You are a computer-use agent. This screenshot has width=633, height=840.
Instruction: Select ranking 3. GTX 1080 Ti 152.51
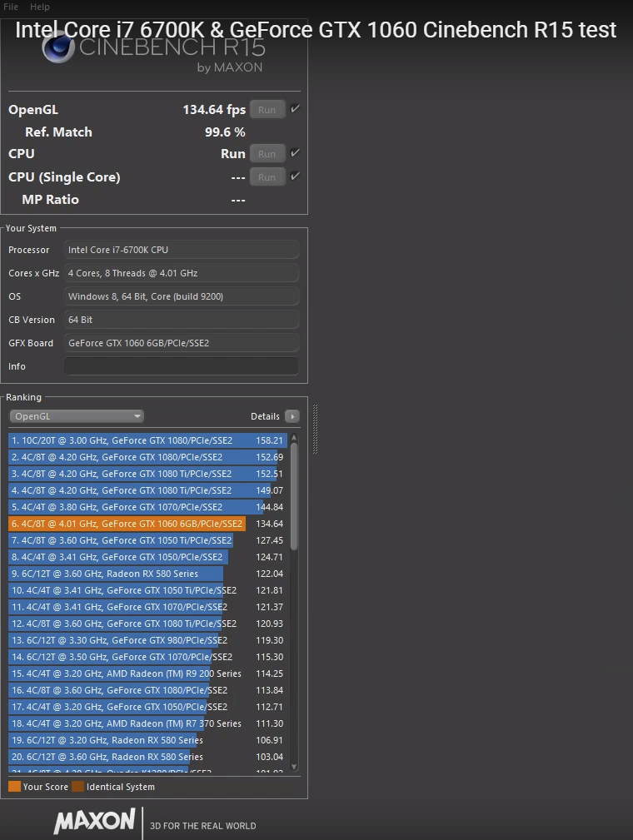tap(148, 474)
